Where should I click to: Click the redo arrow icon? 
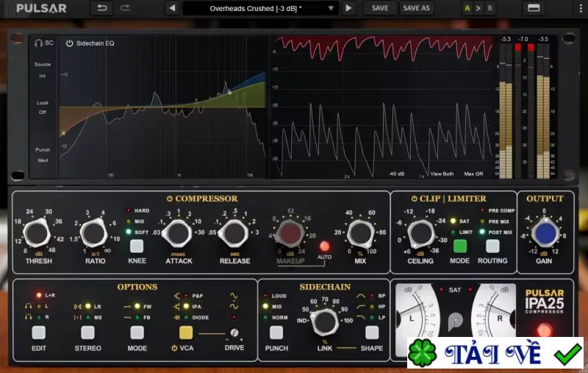125,8
